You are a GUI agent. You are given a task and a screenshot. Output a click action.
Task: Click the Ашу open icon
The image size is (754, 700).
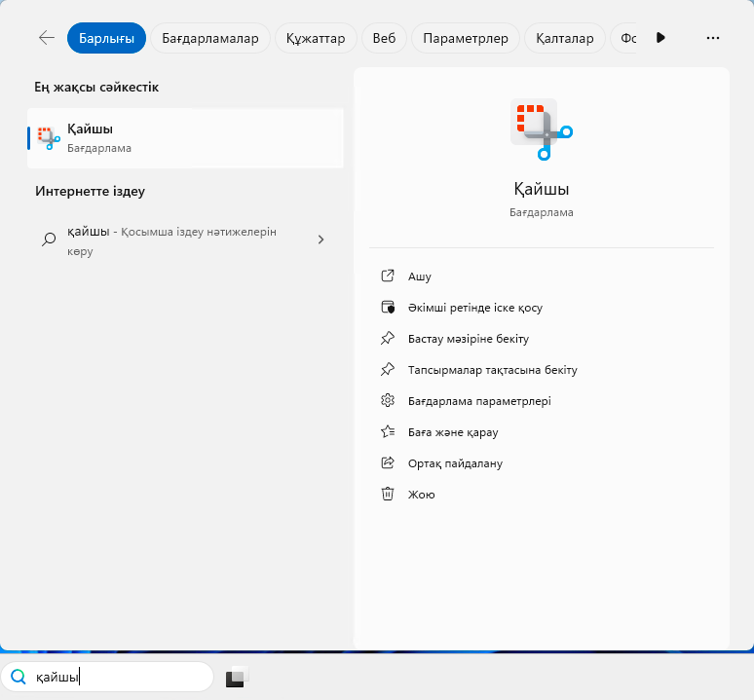point(388,276)
